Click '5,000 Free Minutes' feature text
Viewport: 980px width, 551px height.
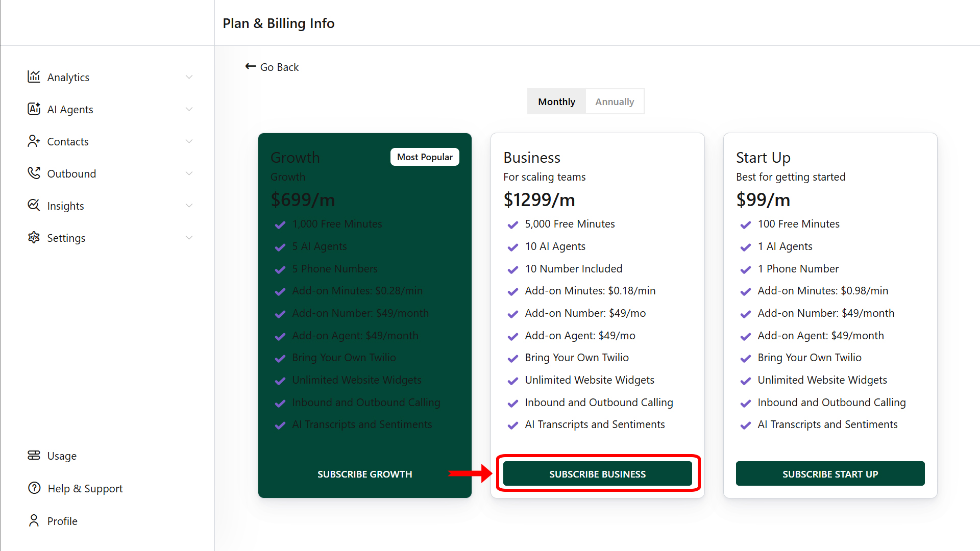pos(570,223)
